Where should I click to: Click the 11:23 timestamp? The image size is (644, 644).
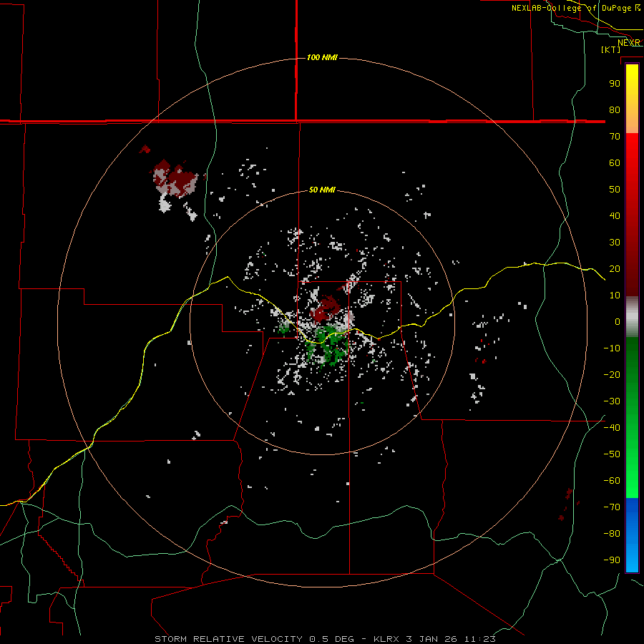coord(480,639)
